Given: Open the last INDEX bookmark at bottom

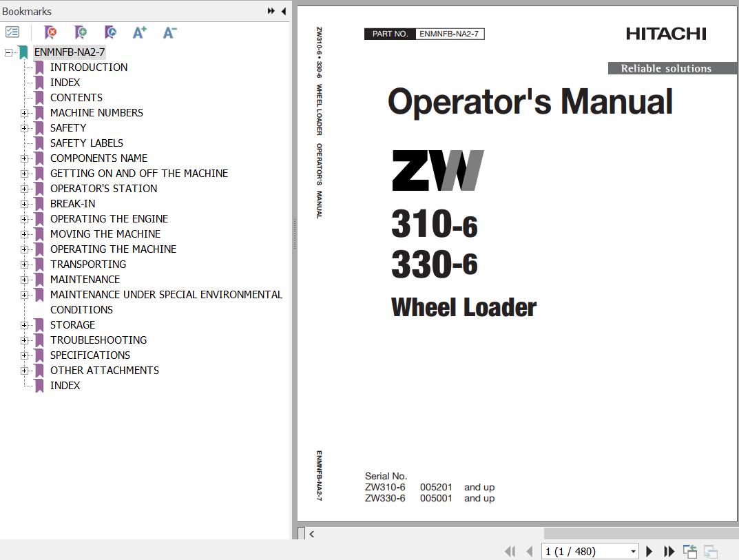Looking at the screenshot, I should [65, 385].
